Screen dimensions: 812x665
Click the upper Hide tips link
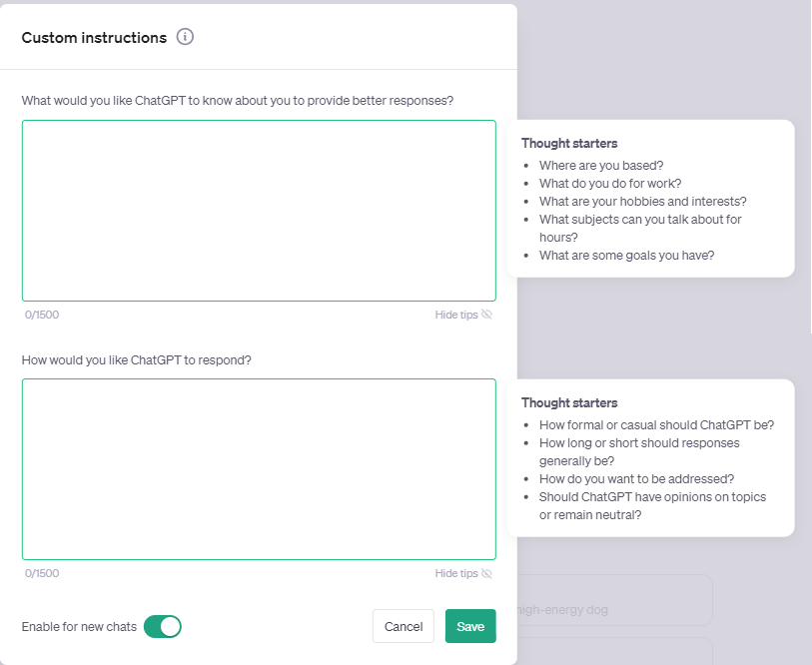point(456,315)
